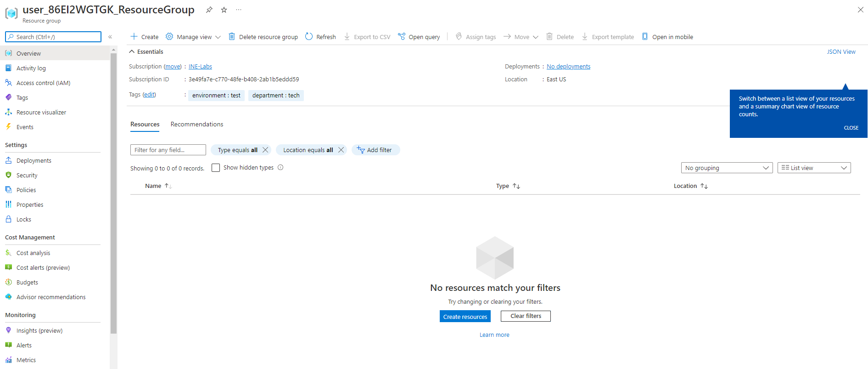Click Delete resource group trash icon
Image resolution: width=868 pixels, height=369 pixels.
232,37
